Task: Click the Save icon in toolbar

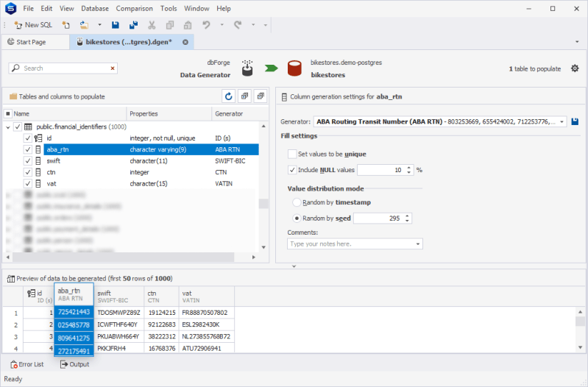Action: tap(116, 25)
